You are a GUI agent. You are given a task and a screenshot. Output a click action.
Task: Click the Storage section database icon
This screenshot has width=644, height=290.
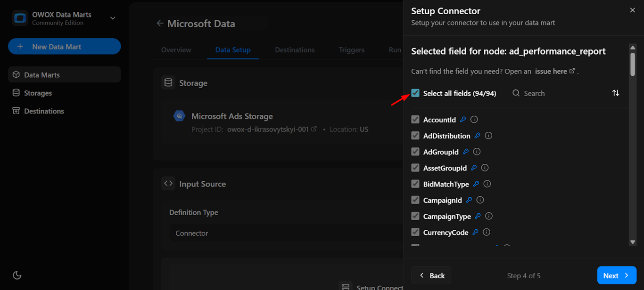click(168, 83)
